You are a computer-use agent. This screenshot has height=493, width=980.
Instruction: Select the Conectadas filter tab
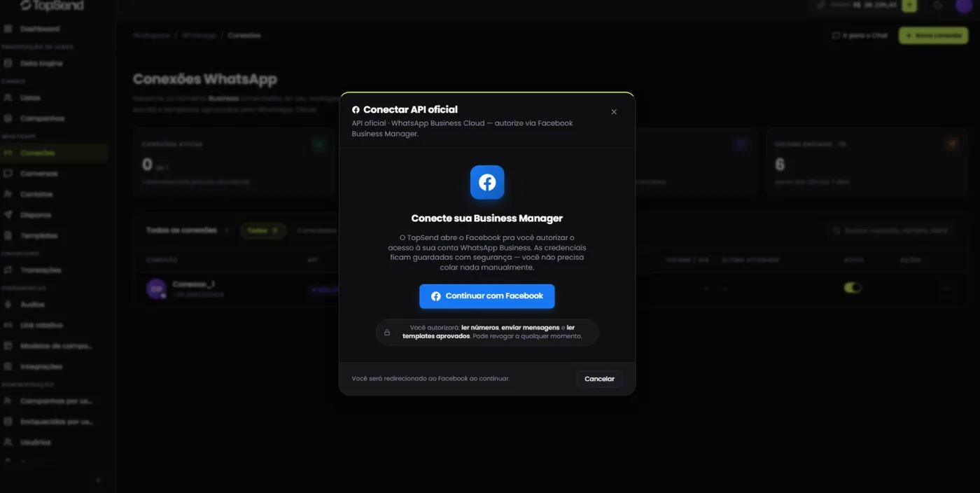(316, 230)
